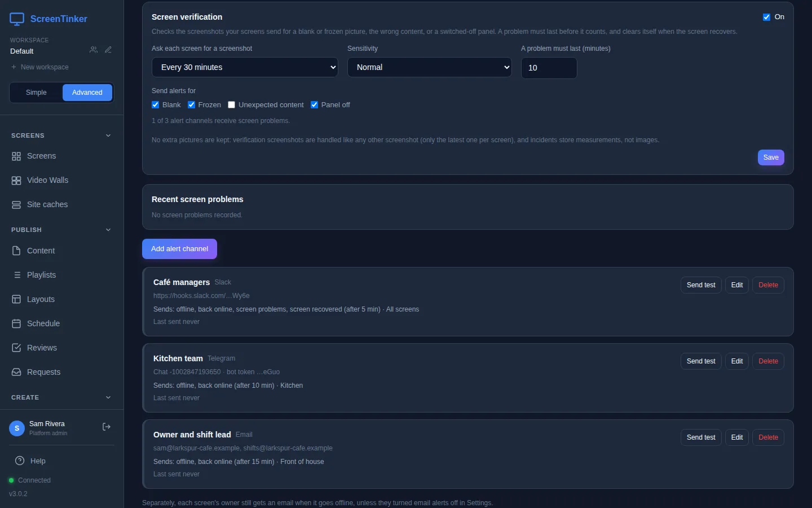Delete the Kitchen team channel
Screen dimensions: 812x508
tap(768, 361)
